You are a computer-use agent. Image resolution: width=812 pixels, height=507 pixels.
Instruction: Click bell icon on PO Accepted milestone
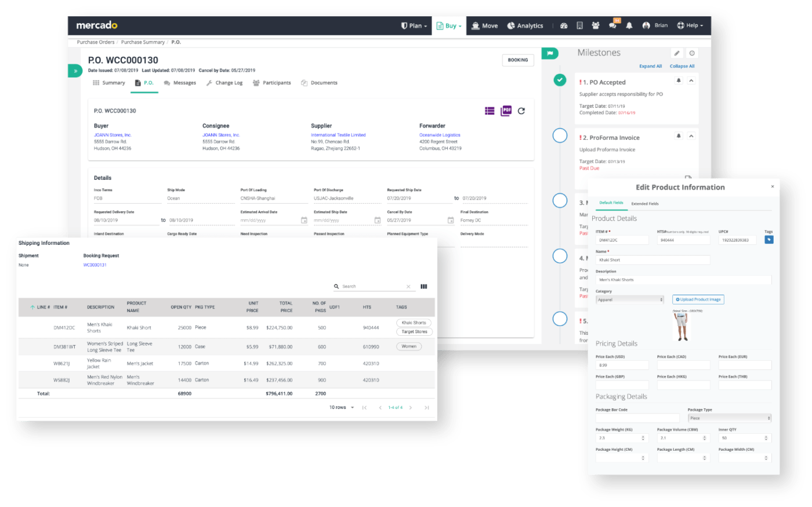point(679,81)
